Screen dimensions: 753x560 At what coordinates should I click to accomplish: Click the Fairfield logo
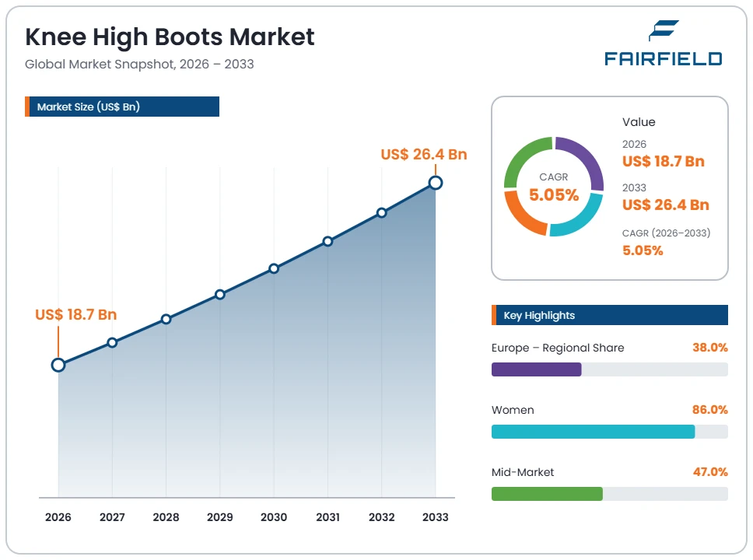coord(664,43)
